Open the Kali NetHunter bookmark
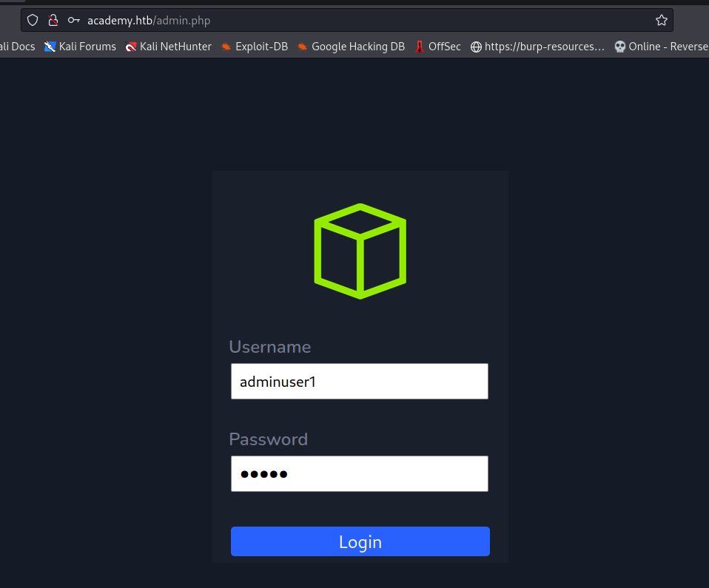The width and height of the screenshot is (709, 588). [x=168, y=47]
